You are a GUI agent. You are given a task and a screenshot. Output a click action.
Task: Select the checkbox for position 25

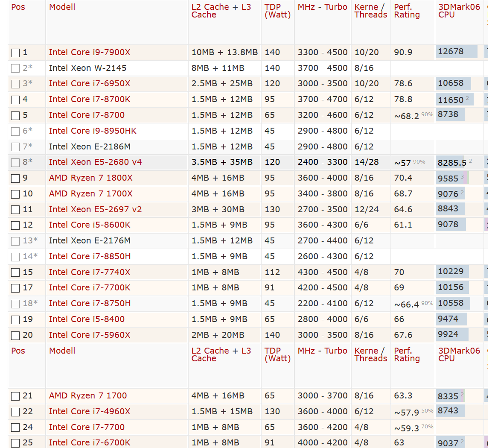tap(15, 443)
